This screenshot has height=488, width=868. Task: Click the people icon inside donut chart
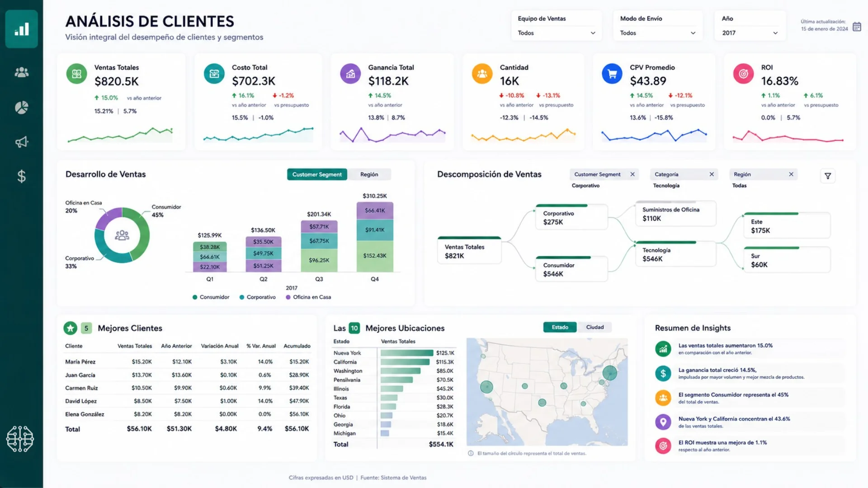(x=122, y=235)
